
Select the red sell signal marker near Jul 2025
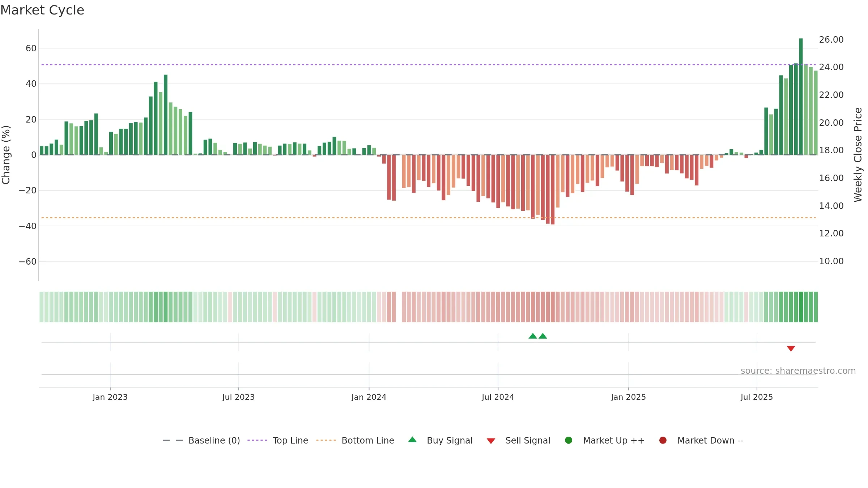791,348
